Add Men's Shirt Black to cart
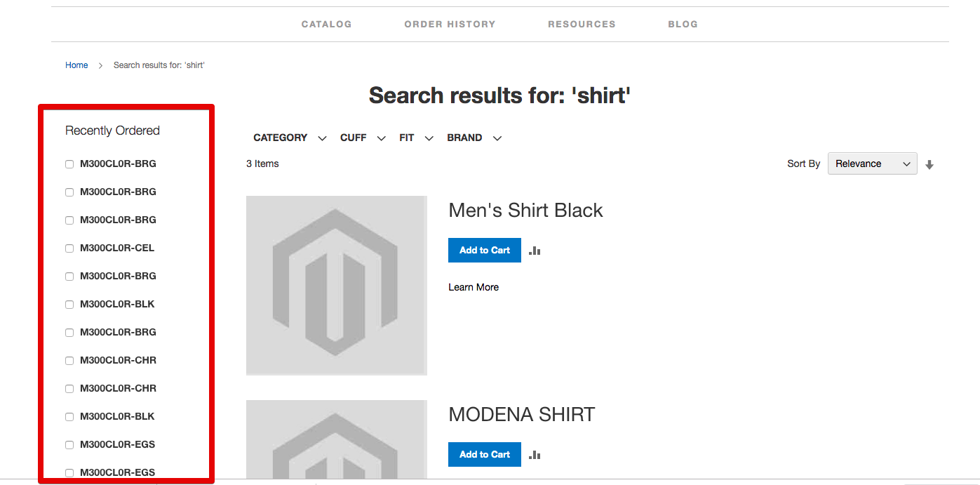This screenshot has width=980, height=485. pos(485,251)
